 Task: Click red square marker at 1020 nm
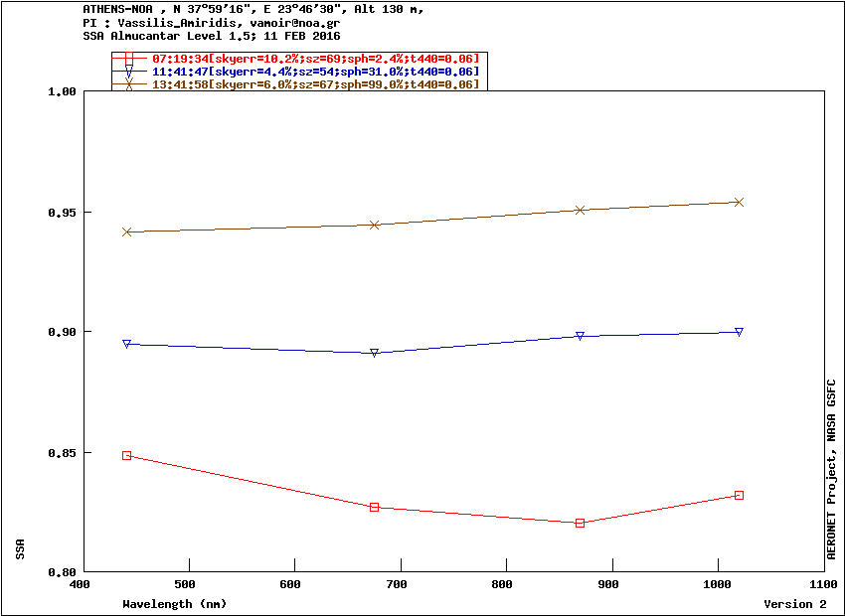tap(739, 496)
